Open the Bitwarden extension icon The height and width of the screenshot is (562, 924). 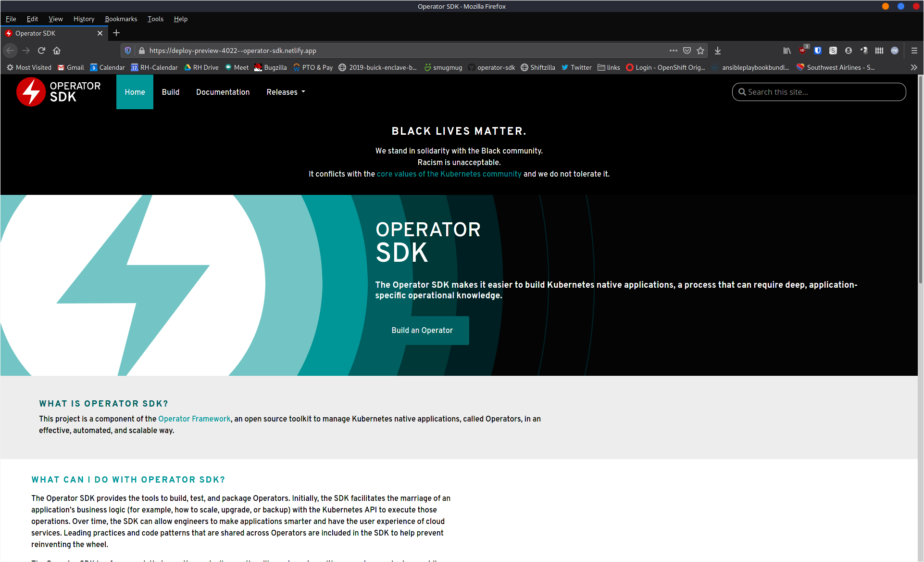tap(818, 51)
